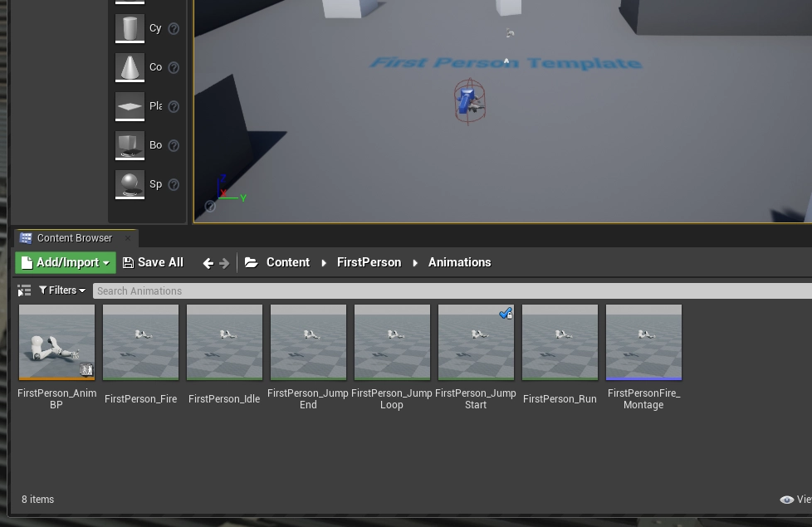Select the Cylinder shape thumbnail
This screenshot has height=527, width=812.
click(x=130, y=28)
